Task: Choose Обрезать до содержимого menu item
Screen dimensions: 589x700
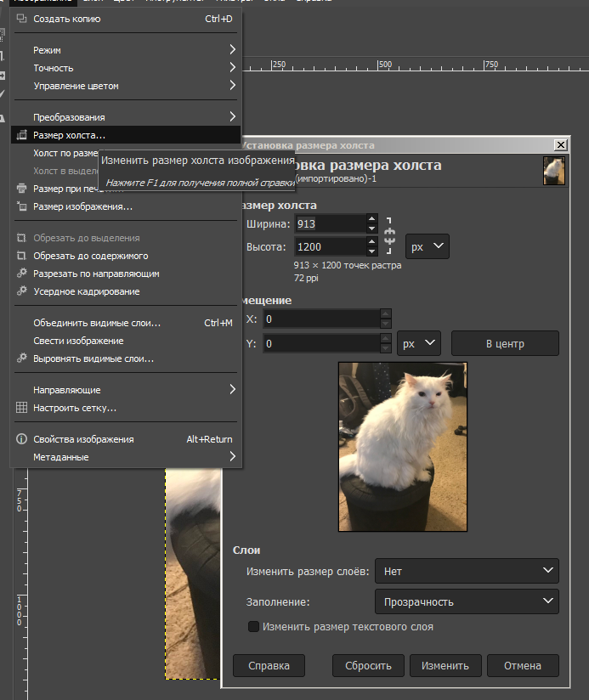Action: coord(126,256)
